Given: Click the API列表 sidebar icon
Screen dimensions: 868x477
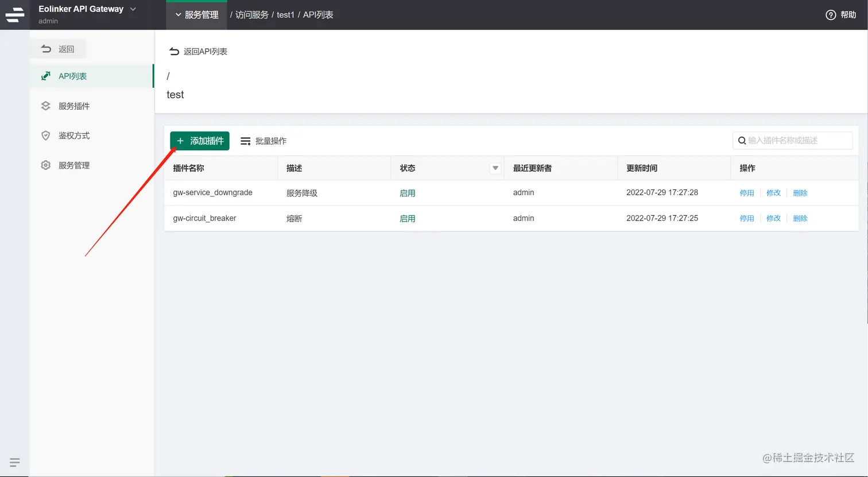Looking at the screenshot, I should tap(45, 75).
